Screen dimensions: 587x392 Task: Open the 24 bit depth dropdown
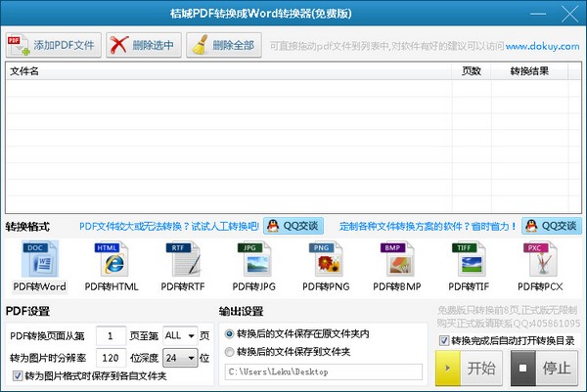[x=180, y=358]
